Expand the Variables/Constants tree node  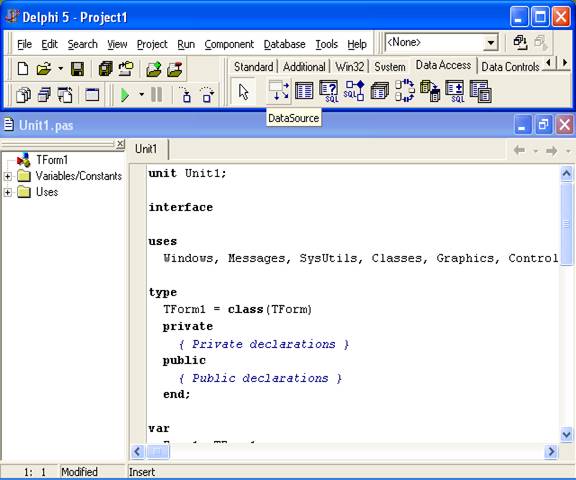pos(8,176)
